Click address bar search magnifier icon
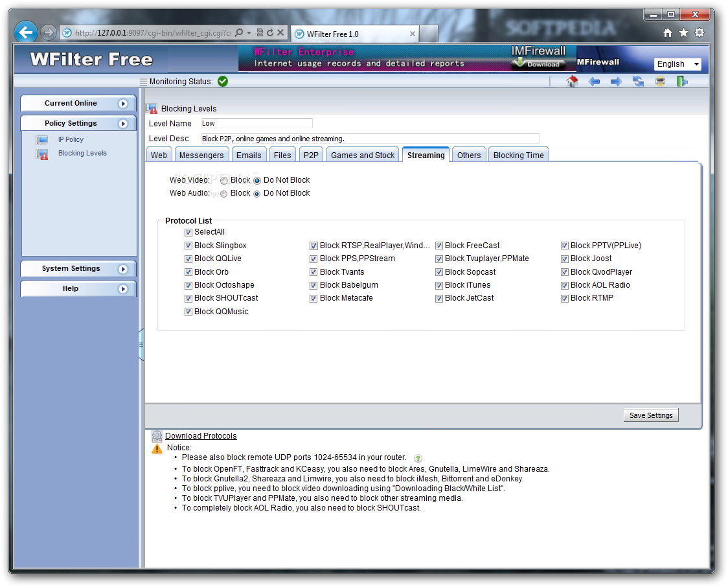 point(238,32)
